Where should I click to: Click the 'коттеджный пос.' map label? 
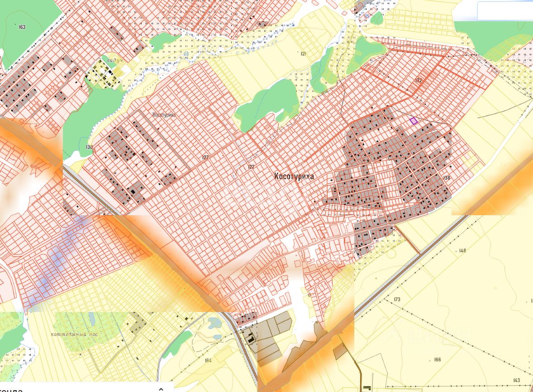click(x=75, y=334)
